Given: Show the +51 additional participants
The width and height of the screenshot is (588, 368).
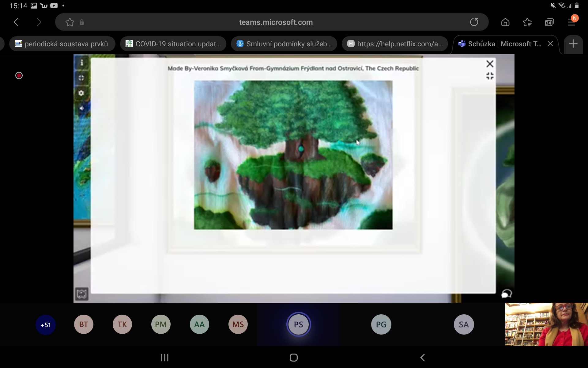Looking at the screenshot, I should point(46,325).
